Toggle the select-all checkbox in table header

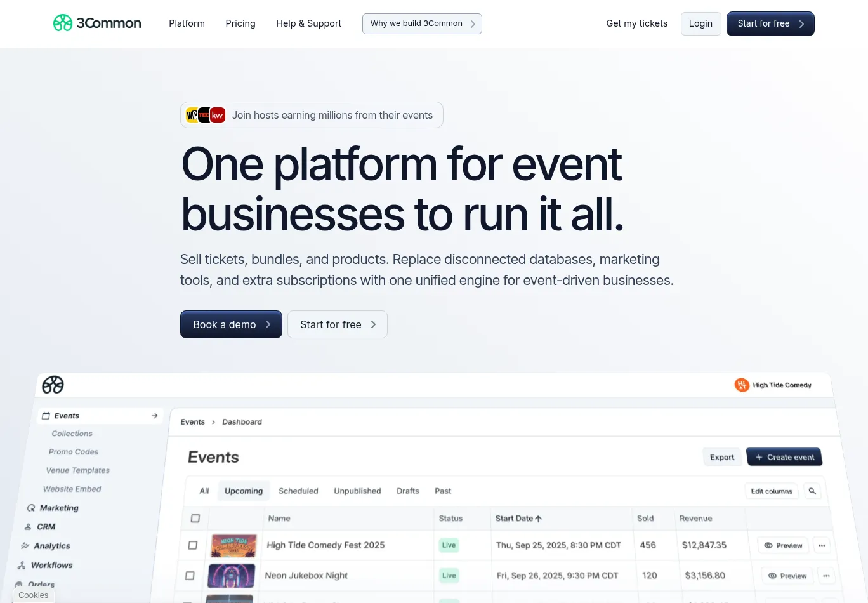click(x=195, y=519)
